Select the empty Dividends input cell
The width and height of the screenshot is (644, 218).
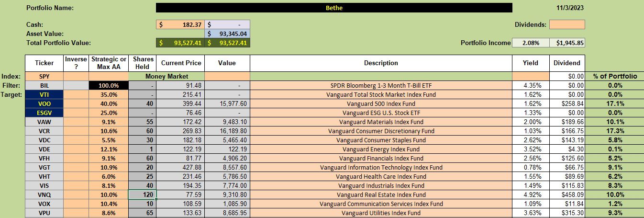tap(567, 24)
